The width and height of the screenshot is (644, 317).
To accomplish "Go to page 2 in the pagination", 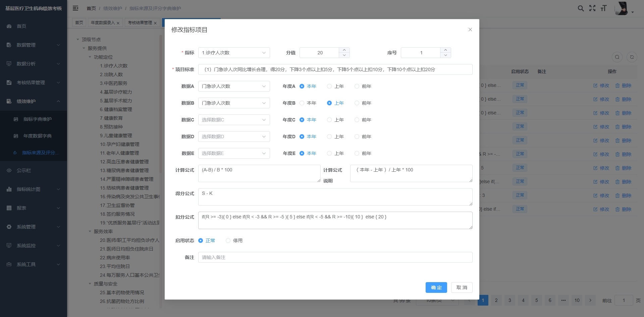I will click(496, 300).
